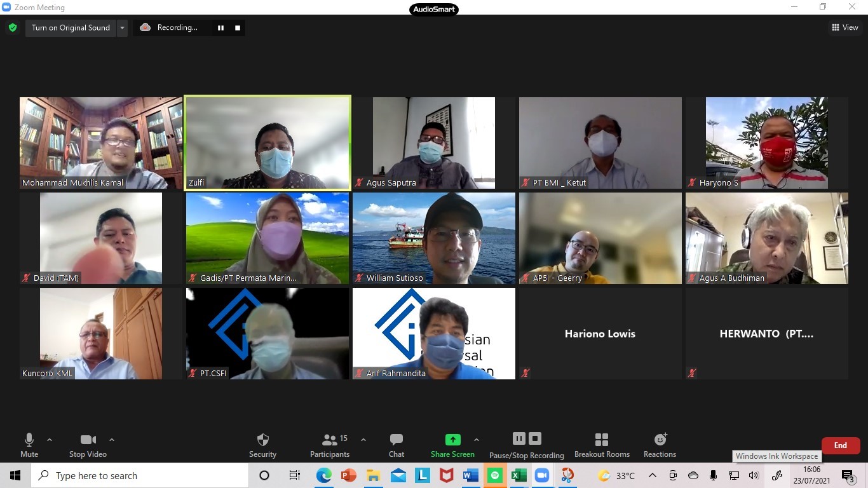Open Breakout Rooms
The height and width of the screenshot is (488, 868).
point(602,445)
